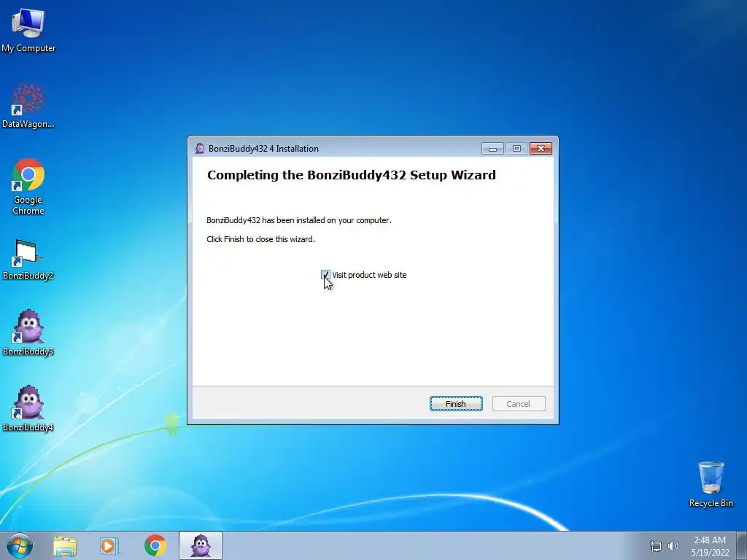This screenshot has height=560, width=747.
Task: Open the volume speaker tray icon
Action: [x=673, y=546]
